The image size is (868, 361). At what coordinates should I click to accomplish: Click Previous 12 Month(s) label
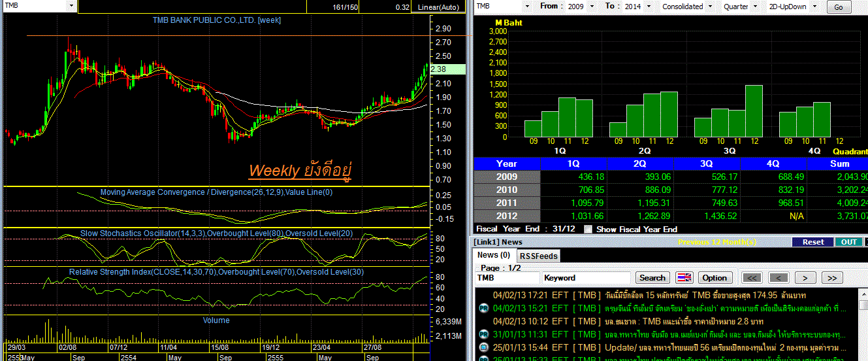click(717, 242)
